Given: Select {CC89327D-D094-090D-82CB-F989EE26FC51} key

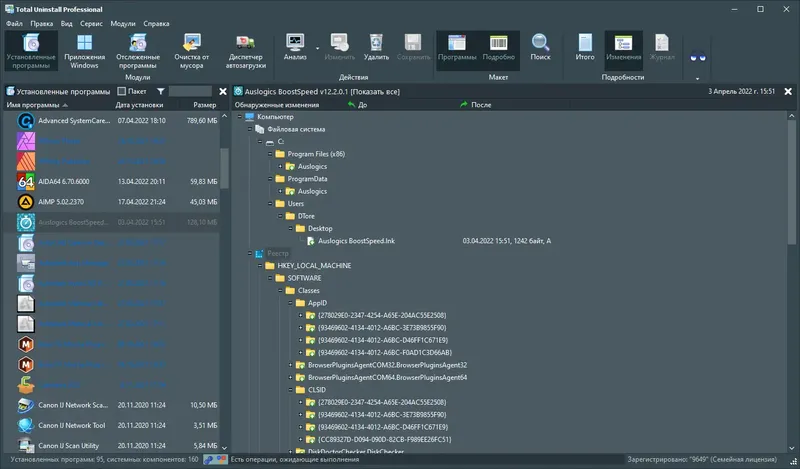Looking at the screenshot, I should coord(385,439).
